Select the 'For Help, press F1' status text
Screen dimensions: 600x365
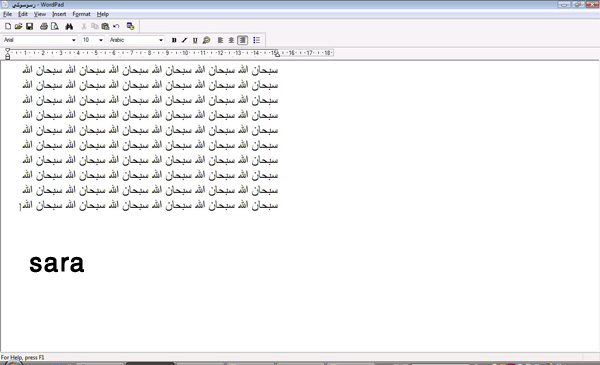pos(23,357)
